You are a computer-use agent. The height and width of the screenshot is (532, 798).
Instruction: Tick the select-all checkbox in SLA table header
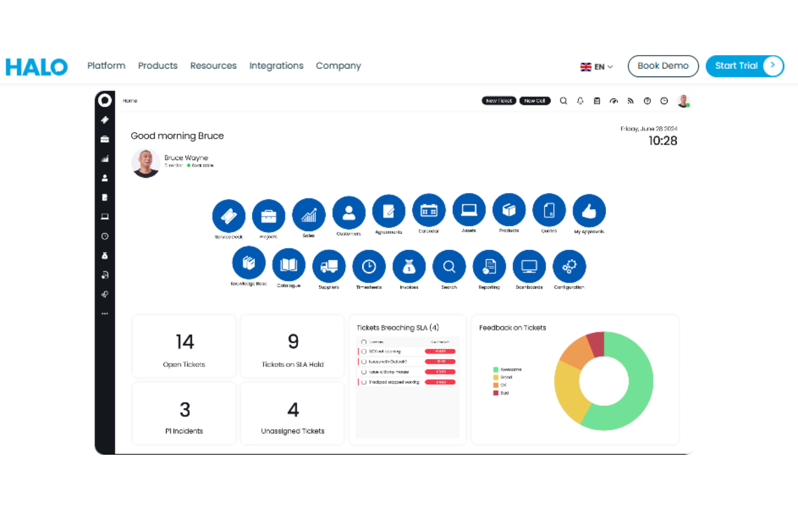(364, 342)
